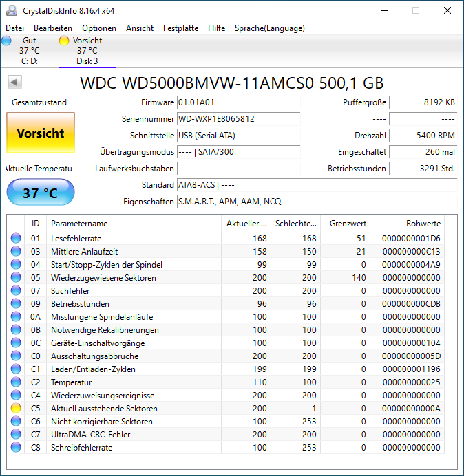Click the previous disk arrow button
This screenshot has width=464, height=476.
pyautogui.click(x=14, y=82)
